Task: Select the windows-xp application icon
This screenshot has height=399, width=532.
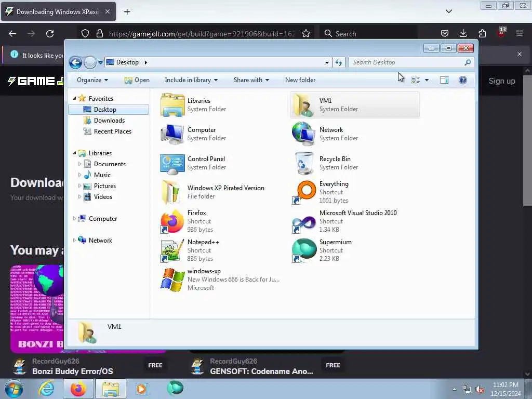Action: (x=172, y=280)
